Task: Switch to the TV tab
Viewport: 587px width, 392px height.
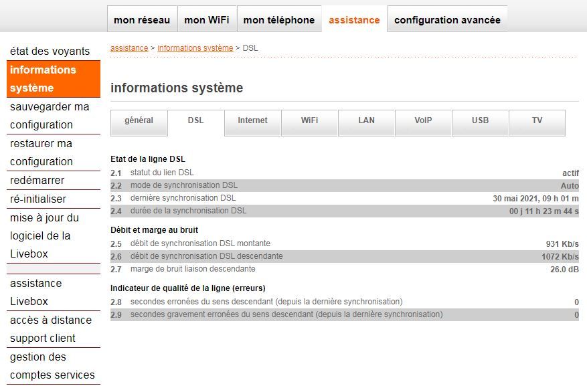Action: (x=536, y=122)
